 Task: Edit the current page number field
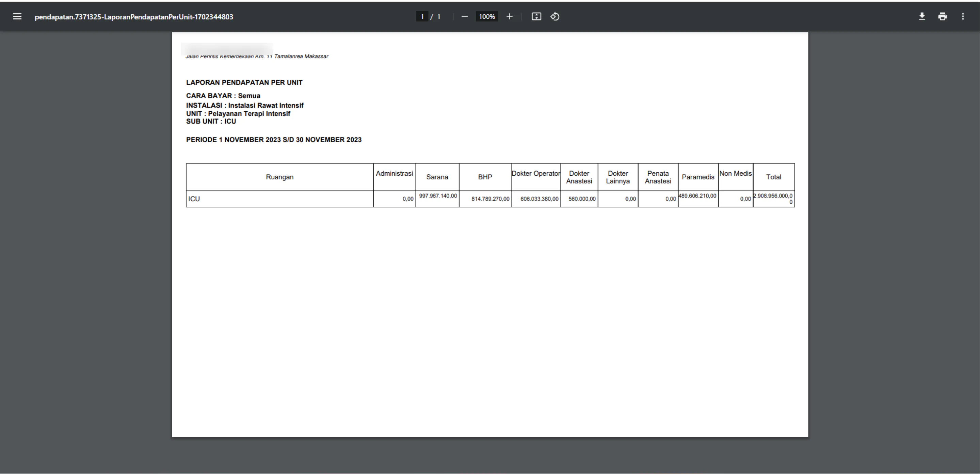pos(422,16)
